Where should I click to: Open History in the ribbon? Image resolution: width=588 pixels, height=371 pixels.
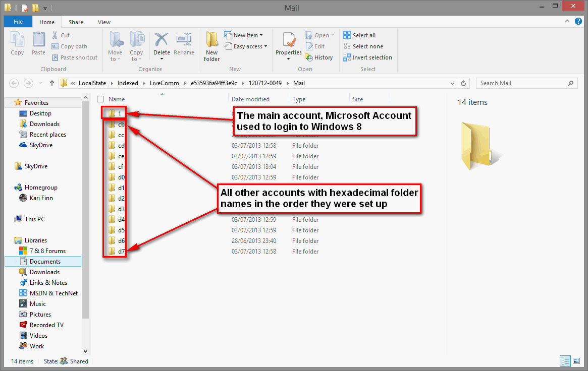[x=319, y=57]
